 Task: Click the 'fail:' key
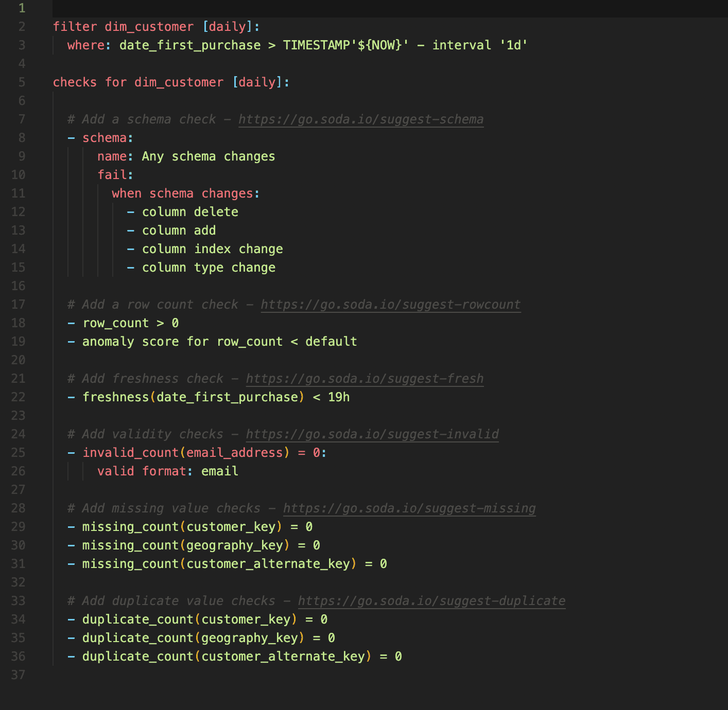tap(116, 175)
